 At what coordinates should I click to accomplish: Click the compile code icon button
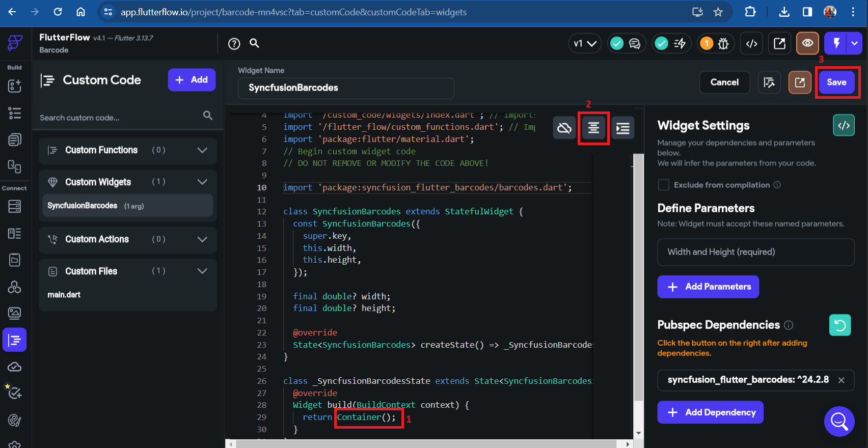point(769,82)
